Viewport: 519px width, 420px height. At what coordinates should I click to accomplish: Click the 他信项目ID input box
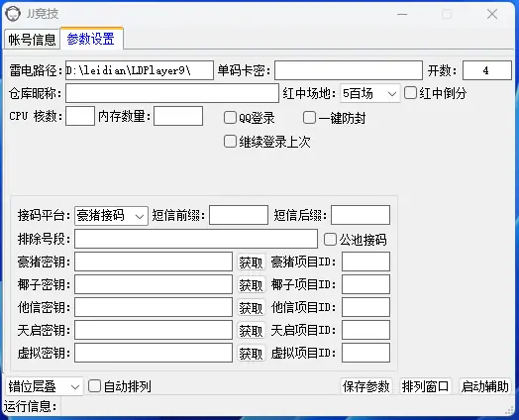365,307
